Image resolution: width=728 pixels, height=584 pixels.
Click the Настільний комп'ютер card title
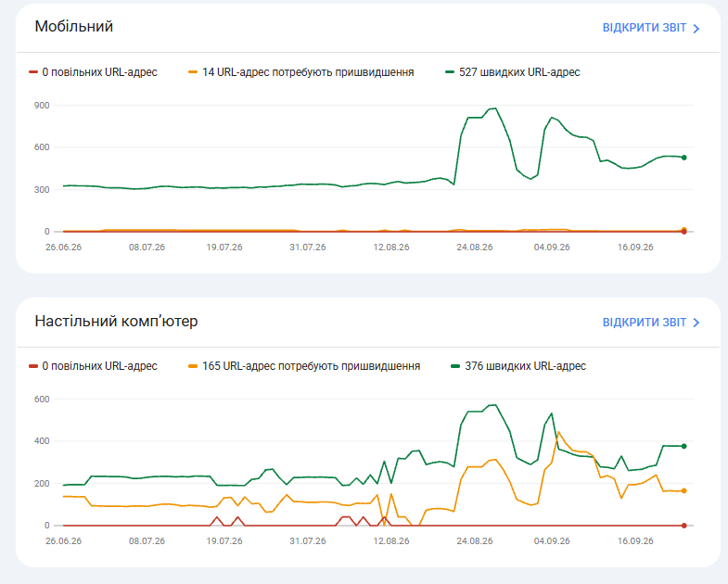[116, 322]
